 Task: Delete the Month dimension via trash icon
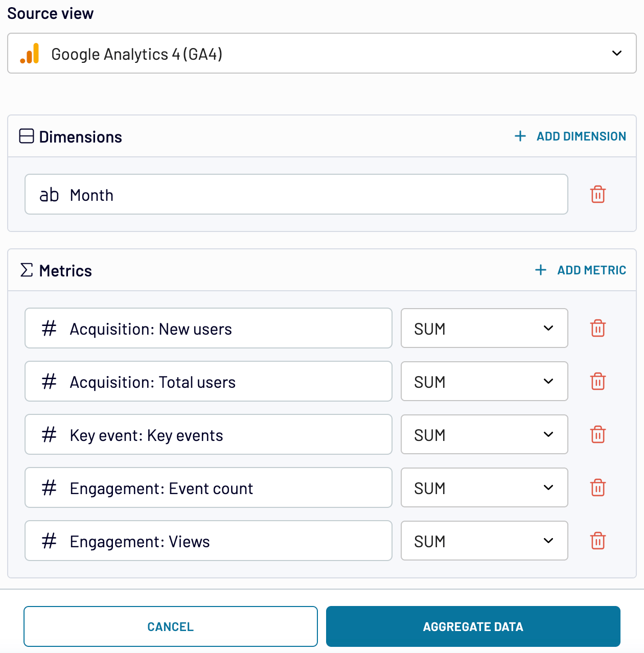tap(597, 194)
